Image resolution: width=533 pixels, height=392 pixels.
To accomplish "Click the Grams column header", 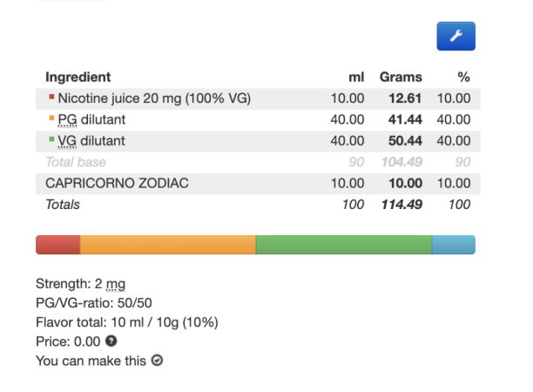I will 401,78.
